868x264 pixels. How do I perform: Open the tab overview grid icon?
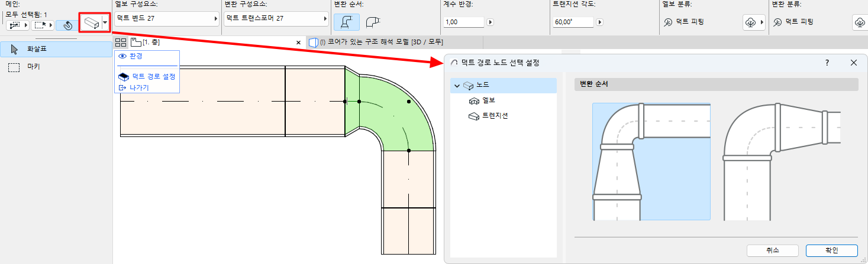click(x=121, y=43)
